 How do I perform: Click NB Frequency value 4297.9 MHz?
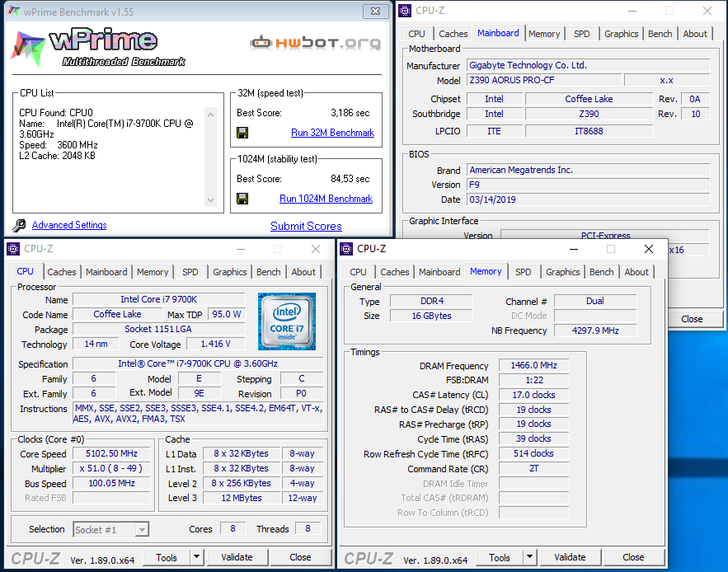(595, 331)
